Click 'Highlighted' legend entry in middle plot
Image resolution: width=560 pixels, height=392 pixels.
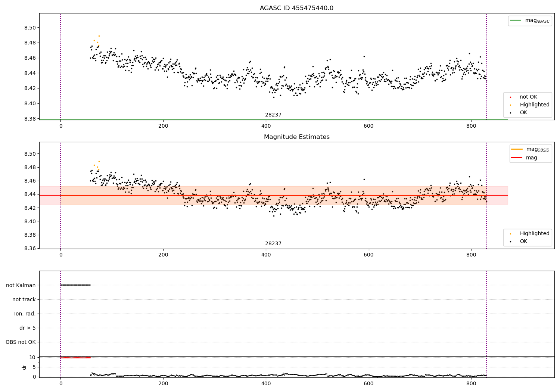tap(535, 234)
